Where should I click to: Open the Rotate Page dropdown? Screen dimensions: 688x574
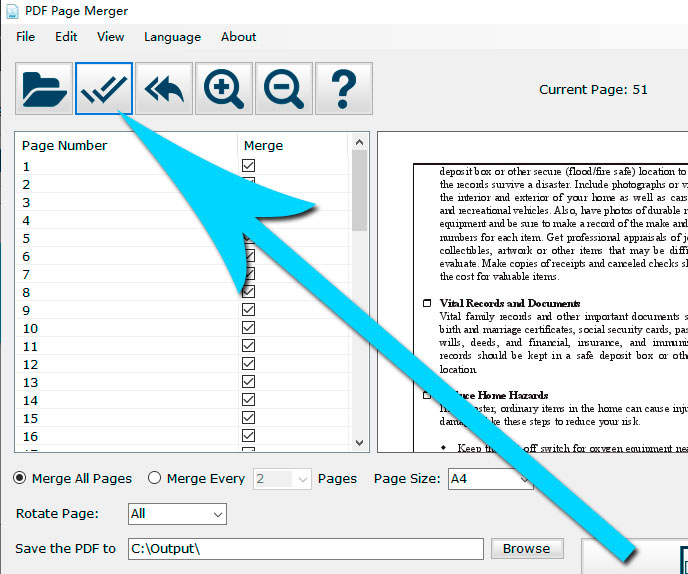[177, 514]
